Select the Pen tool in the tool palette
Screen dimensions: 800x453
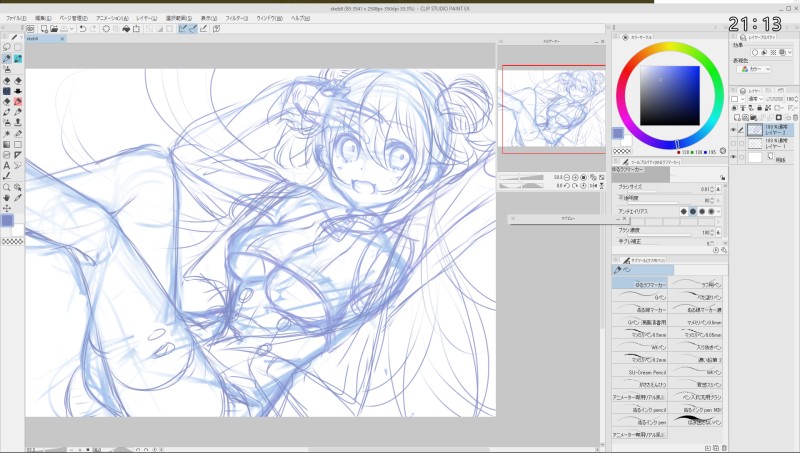tap(7, 59)
